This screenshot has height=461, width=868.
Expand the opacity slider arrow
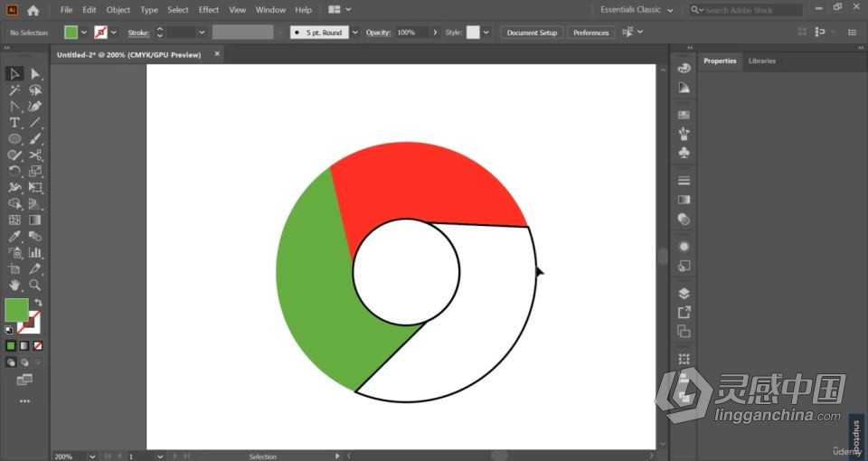435,33
